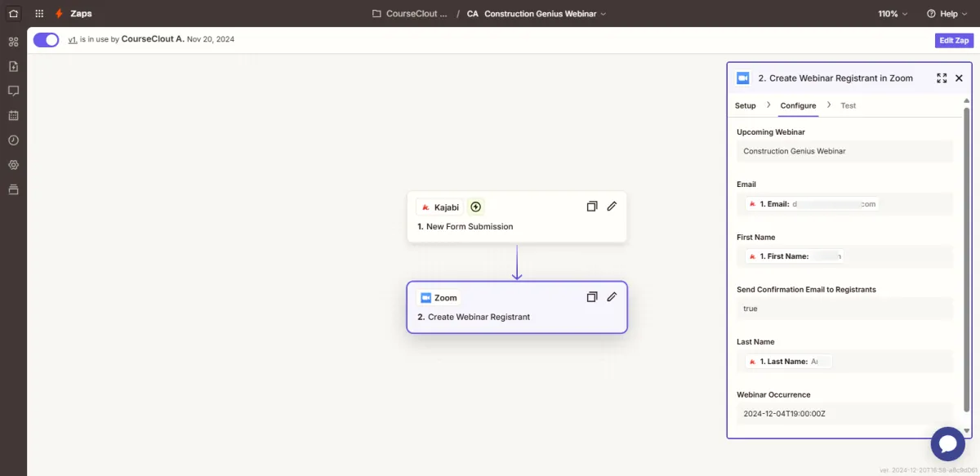Click the scrollbar down arrow in panel
The height and width of the screenshot is (476, 980).
967,430
